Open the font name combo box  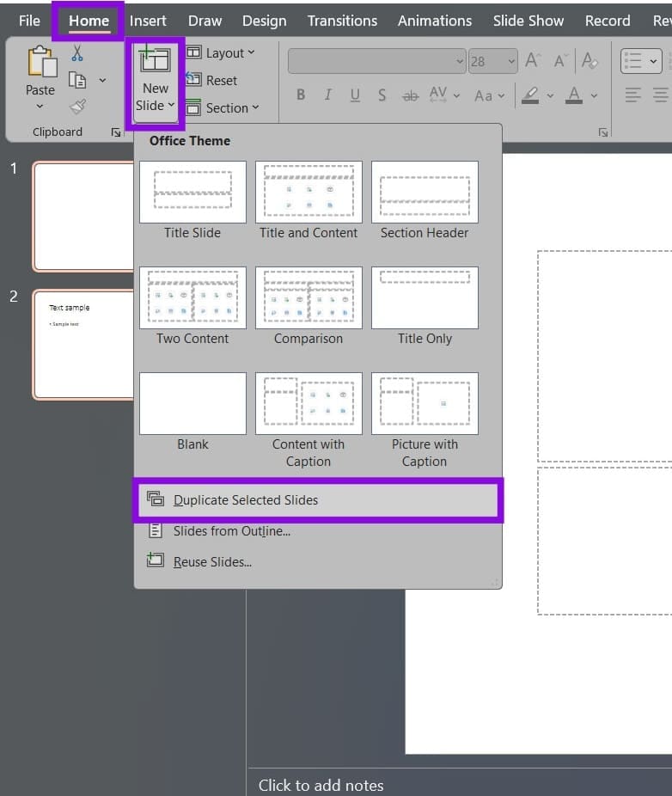[x=376, y=61]
